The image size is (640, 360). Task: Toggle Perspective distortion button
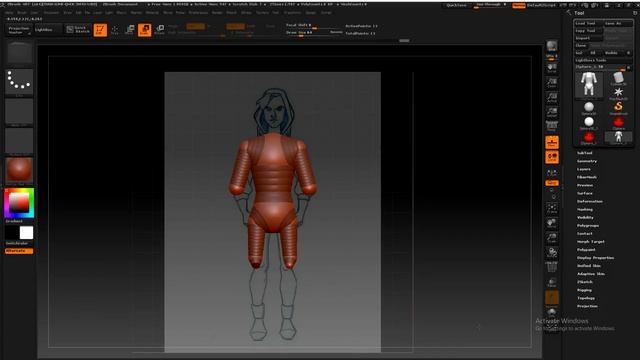pyautogui.click(x=552, y=125)
